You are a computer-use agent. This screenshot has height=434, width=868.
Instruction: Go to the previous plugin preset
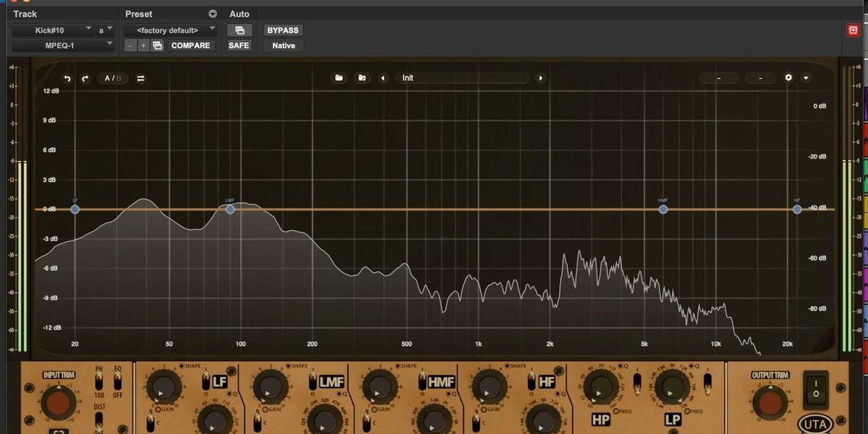[x=383, y=78]
